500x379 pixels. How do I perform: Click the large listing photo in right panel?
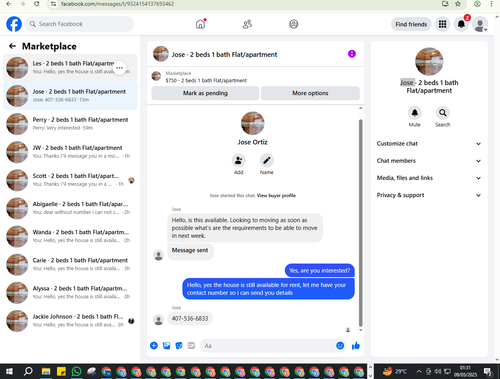pyautogui.click(x=429, y=62)
